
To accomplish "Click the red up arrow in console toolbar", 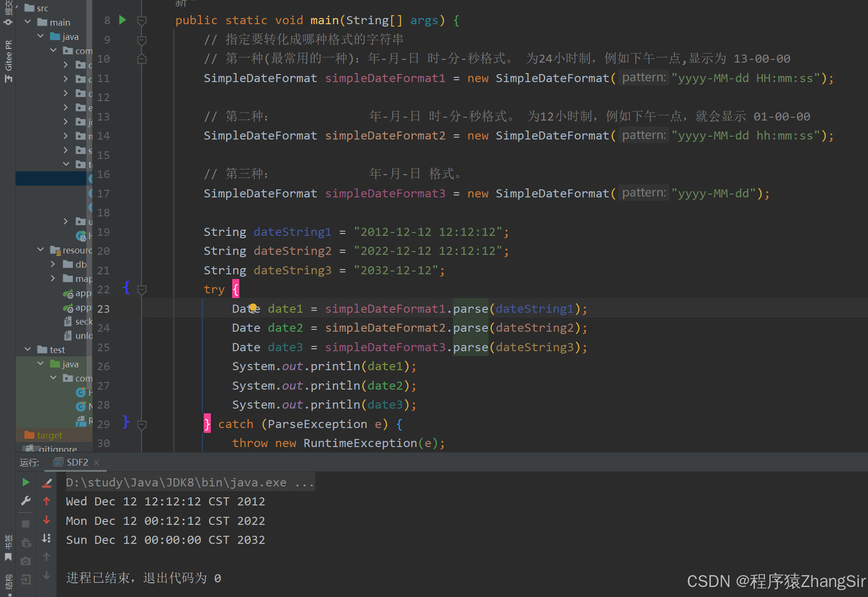I will (x=47, y=501).
